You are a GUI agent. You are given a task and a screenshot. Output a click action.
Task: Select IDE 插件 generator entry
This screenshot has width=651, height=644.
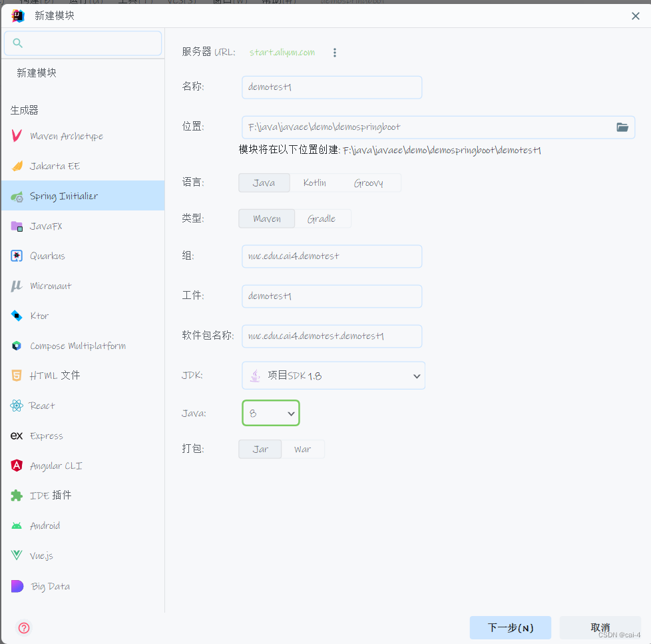pyautogui.click(x=83, y=495)
